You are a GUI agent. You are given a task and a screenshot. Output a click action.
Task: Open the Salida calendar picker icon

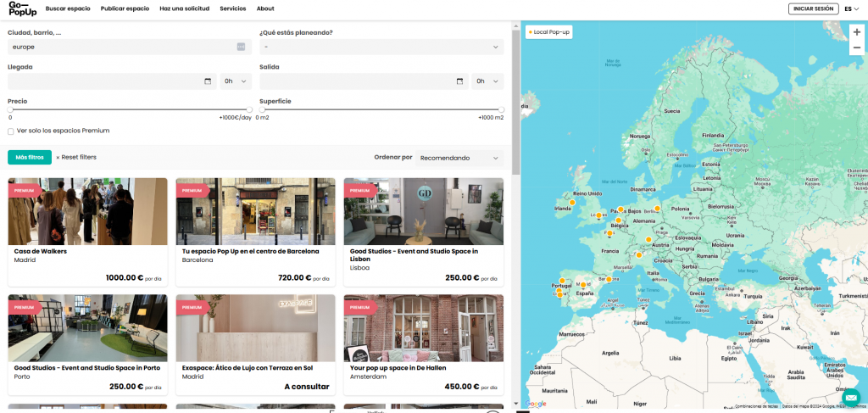click(460, 81)
